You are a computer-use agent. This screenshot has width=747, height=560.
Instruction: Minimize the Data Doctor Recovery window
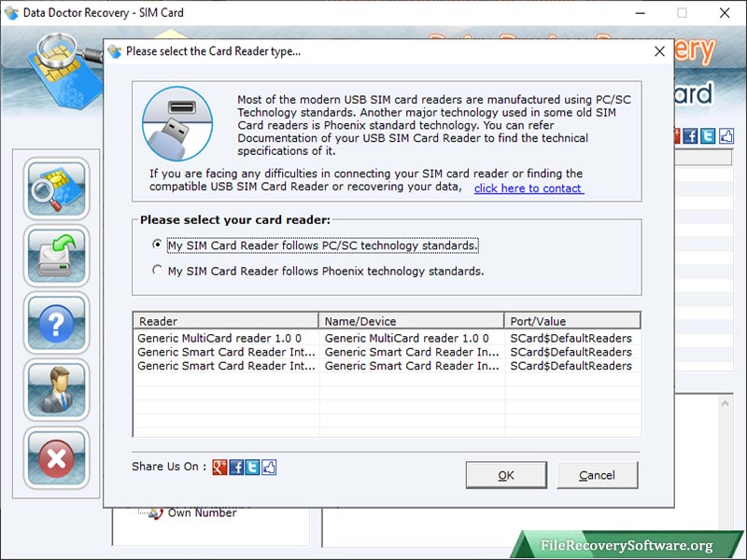click(641, 13)
